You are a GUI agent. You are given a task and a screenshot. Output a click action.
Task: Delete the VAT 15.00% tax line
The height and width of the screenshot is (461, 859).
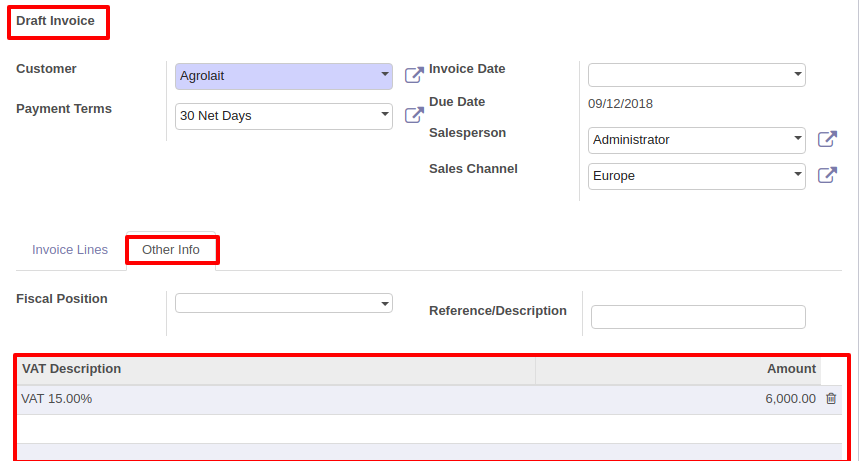(x=831, y=399)
